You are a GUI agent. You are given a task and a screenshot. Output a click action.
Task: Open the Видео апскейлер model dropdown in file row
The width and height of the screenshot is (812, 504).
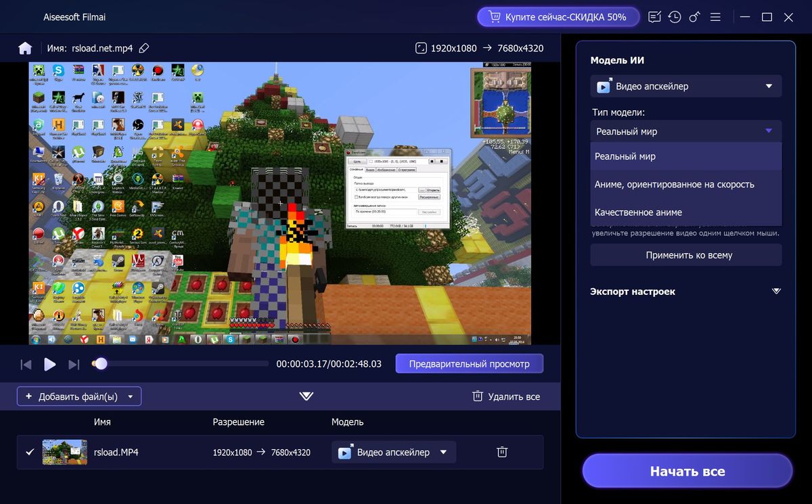[x=394, y=452]
